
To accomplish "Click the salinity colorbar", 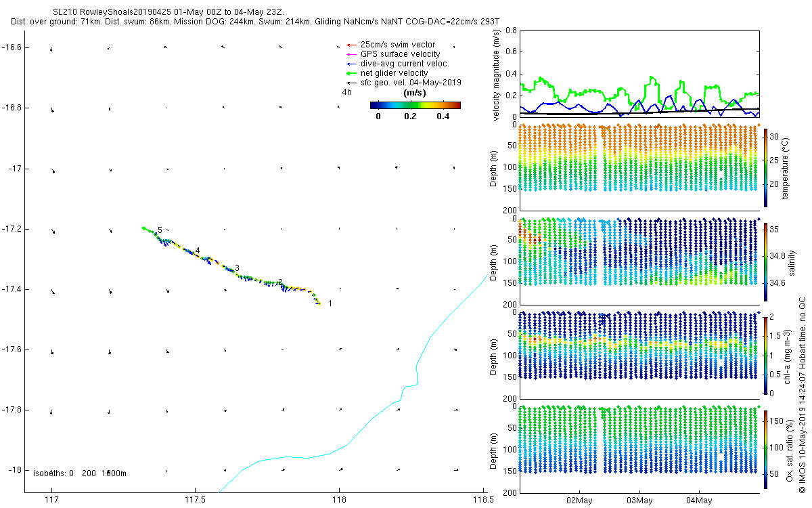I will coord(765,261).
